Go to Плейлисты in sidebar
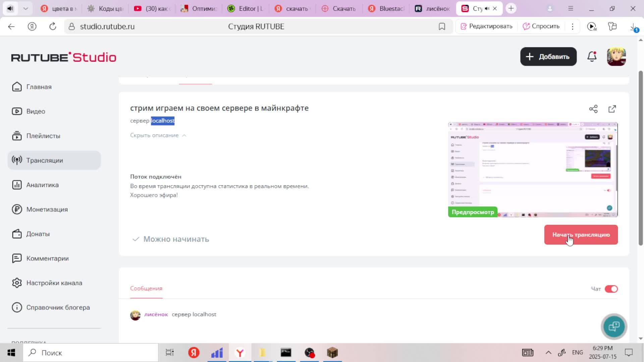 point(36,136)
